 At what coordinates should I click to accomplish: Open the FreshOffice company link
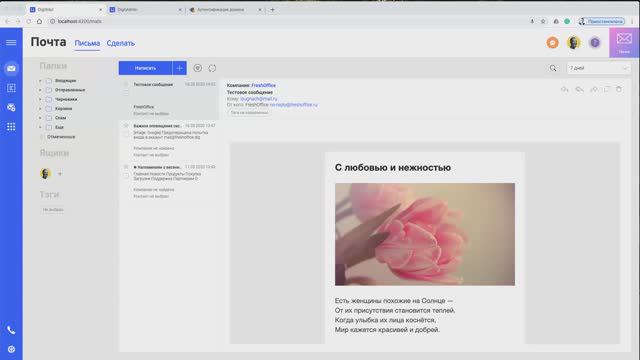point(263,85)
